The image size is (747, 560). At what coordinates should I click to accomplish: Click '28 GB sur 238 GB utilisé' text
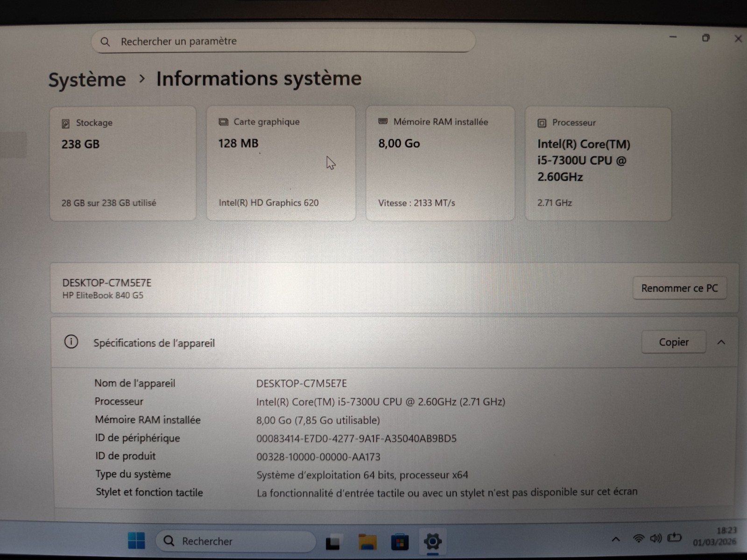tap(109, 203)
